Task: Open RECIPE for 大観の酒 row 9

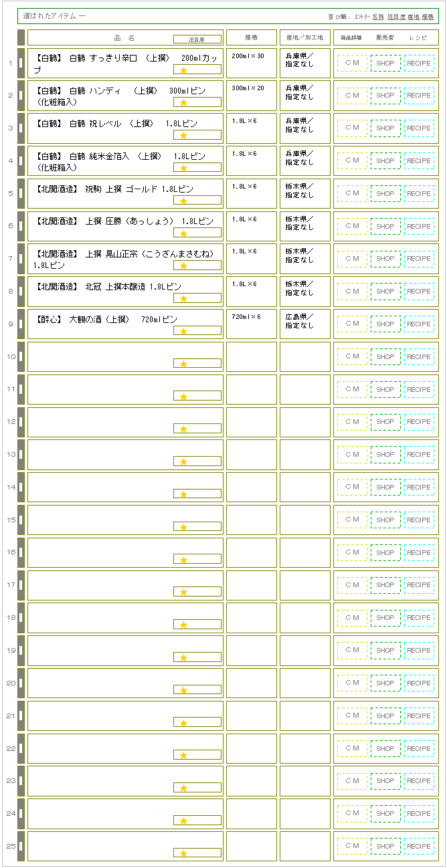Action: [x=419, y=324]
